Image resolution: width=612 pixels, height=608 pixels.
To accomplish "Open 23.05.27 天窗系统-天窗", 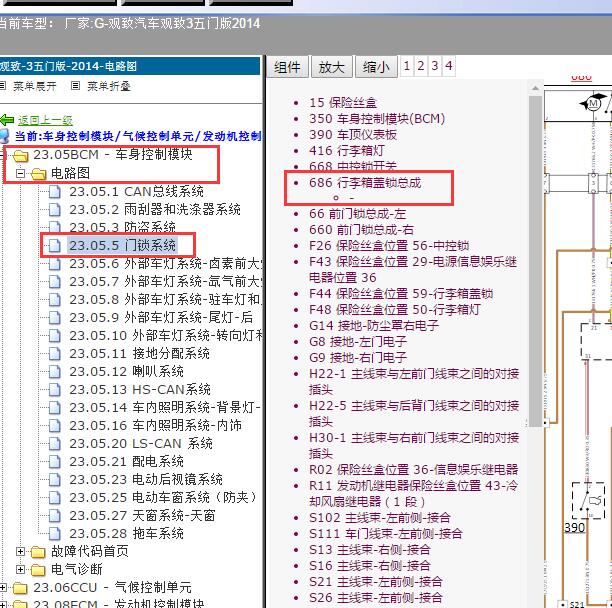I will pyautogui.click(x=142, y=516).
